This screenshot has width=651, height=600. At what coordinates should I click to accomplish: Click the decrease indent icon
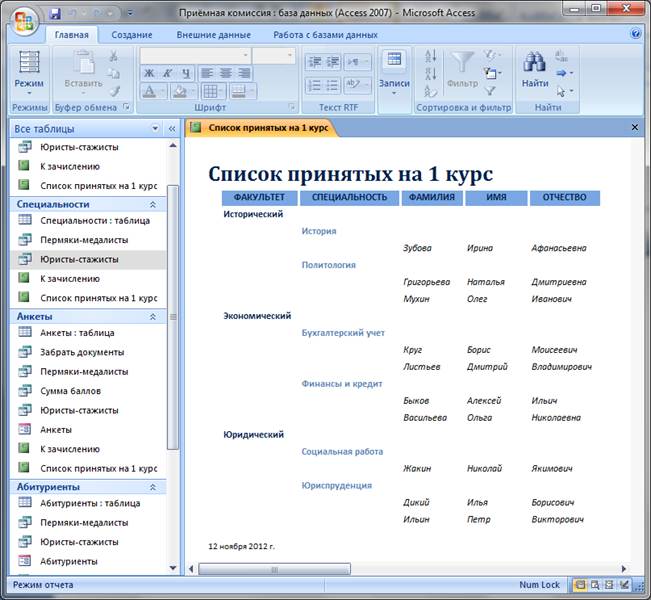click(315, 62)
